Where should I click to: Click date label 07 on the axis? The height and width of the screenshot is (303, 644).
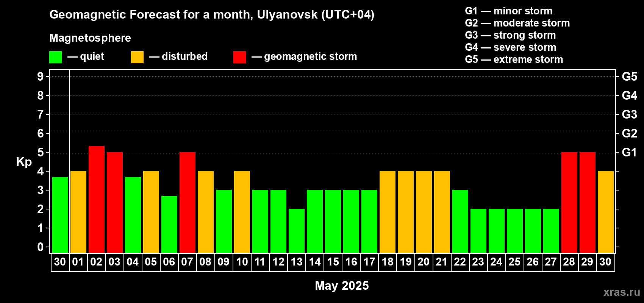click(x=187, y=262)
